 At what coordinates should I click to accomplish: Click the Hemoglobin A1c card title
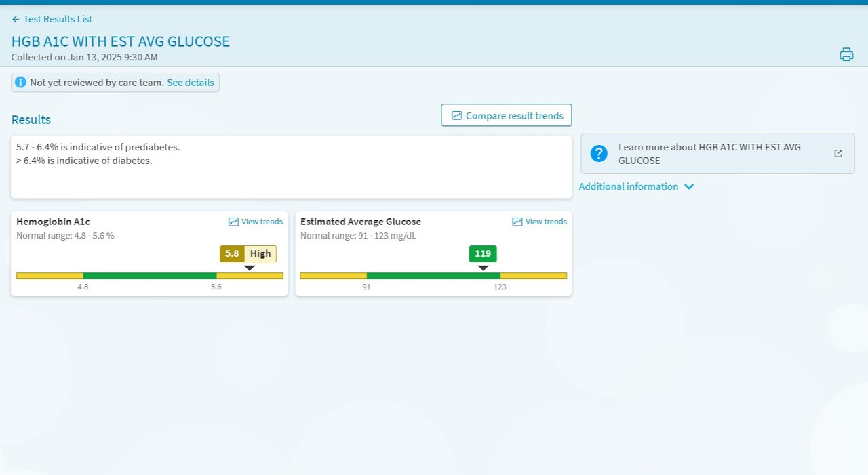[x=53, y=222]
